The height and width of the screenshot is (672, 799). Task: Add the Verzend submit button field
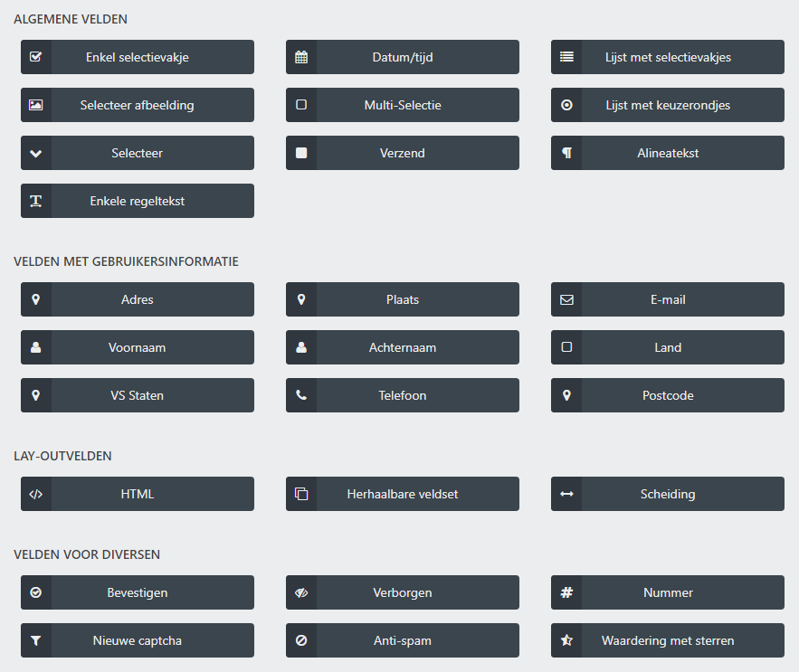point(403,153)
